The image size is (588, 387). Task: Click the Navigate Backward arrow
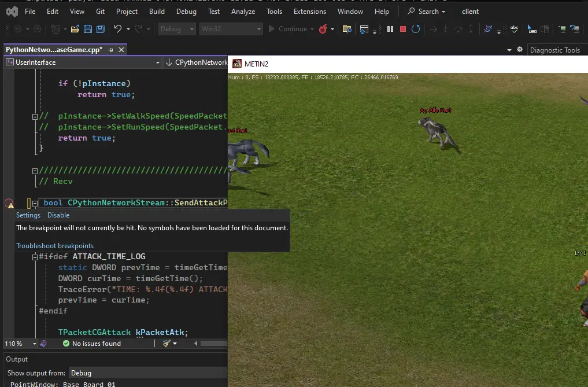pos(17,29)
